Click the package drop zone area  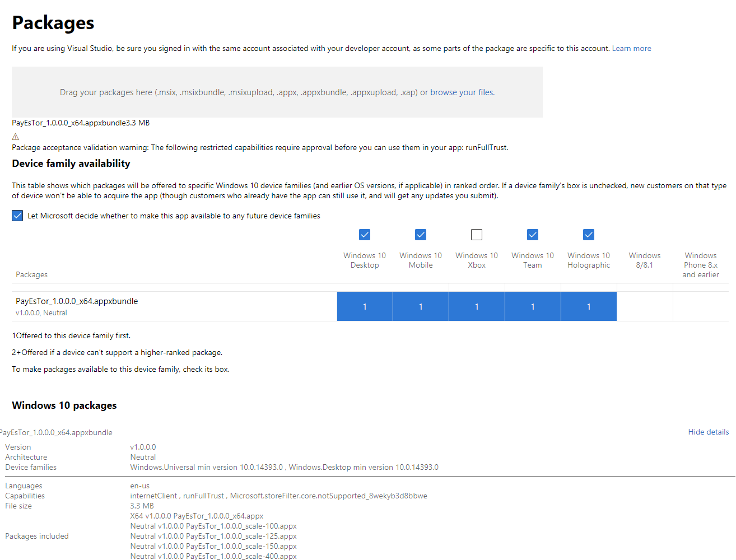click(x=277, y=92)
